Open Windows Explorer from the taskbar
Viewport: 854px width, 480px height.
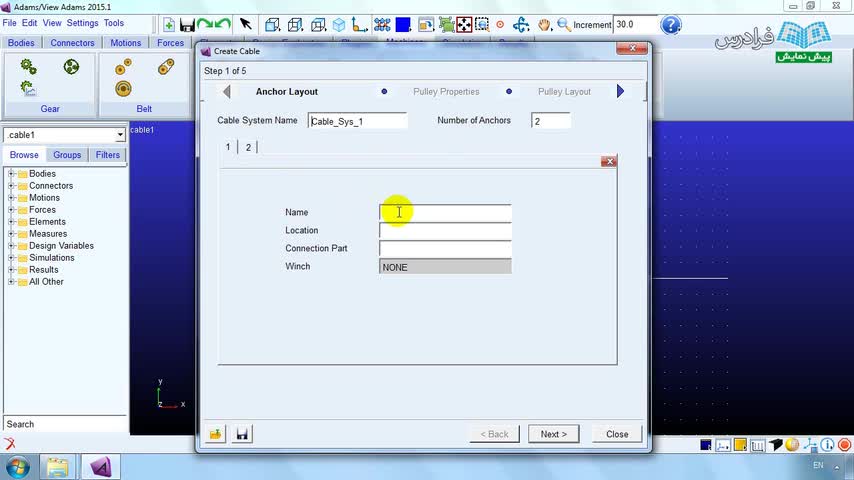[x=57, y=467]
